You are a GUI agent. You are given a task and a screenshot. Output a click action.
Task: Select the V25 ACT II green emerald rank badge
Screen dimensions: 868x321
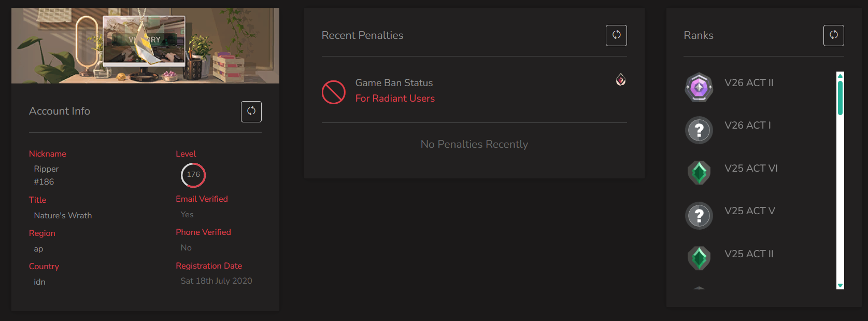click(x=699, y=258)
